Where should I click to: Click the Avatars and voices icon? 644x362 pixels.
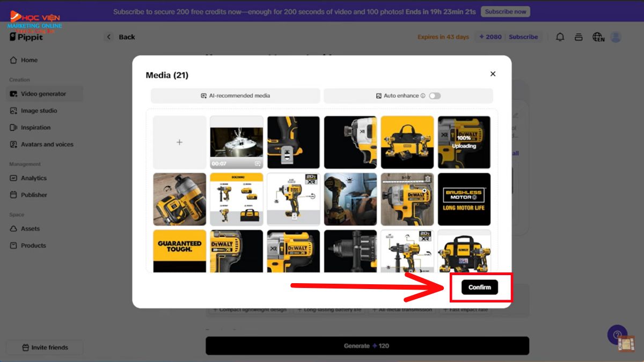pyautogui.click(x=14, y=144)
